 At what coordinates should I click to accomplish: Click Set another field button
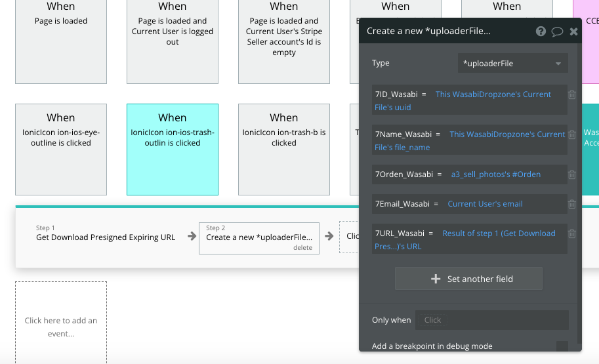(468, 279)
